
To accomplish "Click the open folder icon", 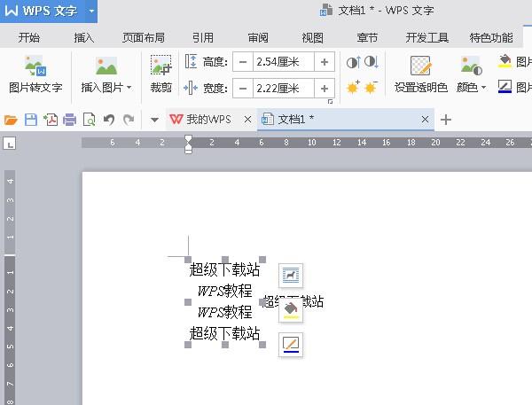I will coord(11,120).
